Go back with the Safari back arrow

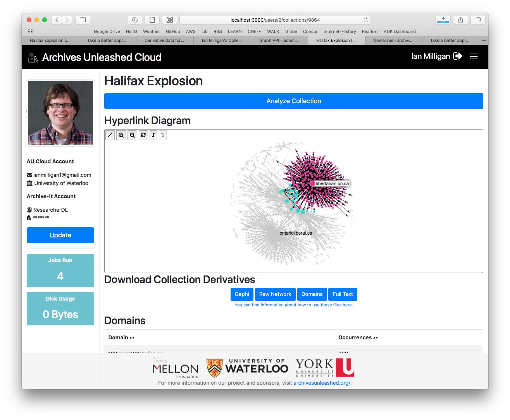click(x=57, y=20)
